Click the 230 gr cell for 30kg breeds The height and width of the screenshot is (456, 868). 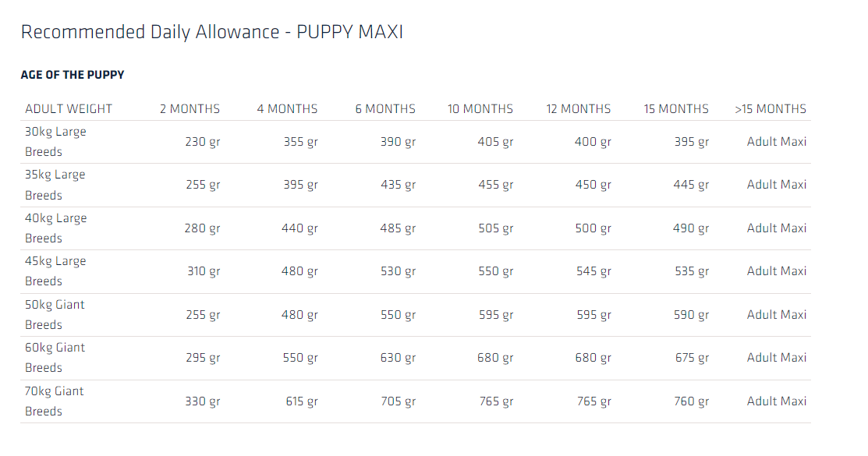tap(203, 143)
